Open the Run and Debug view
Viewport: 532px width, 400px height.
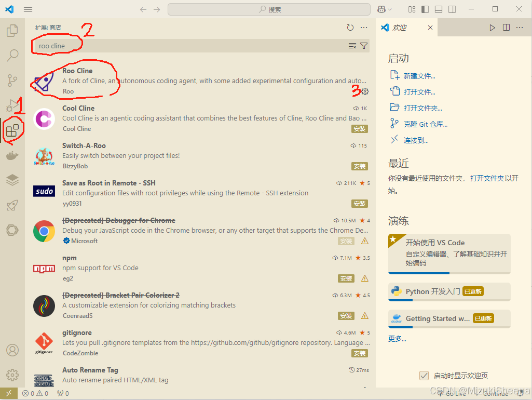click(12, 105)
